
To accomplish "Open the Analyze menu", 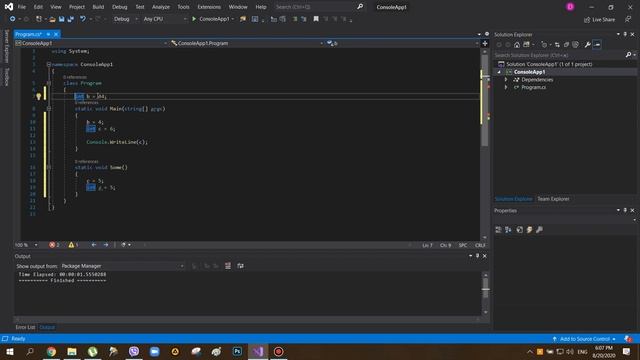I will [x=161, y=7].
